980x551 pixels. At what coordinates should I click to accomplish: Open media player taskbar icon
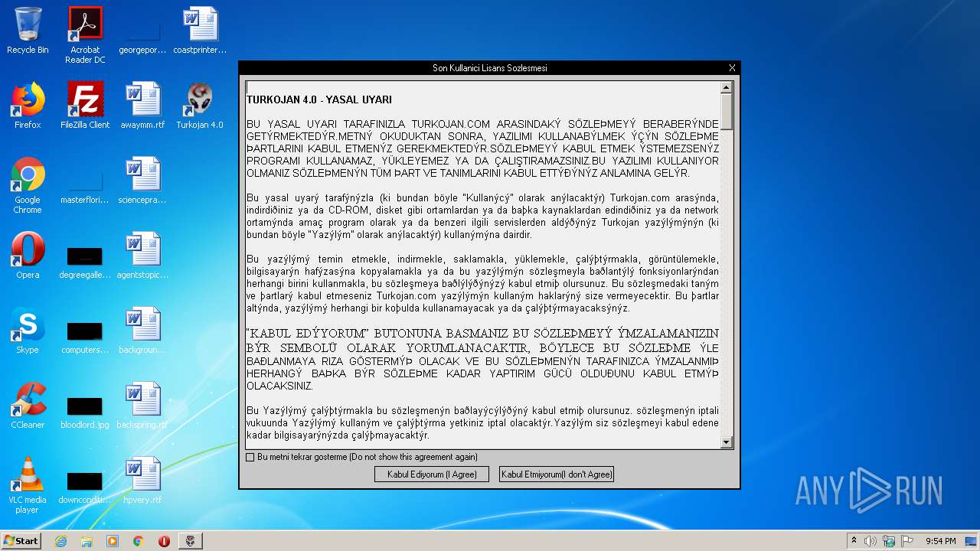click(x=113, y=541)
